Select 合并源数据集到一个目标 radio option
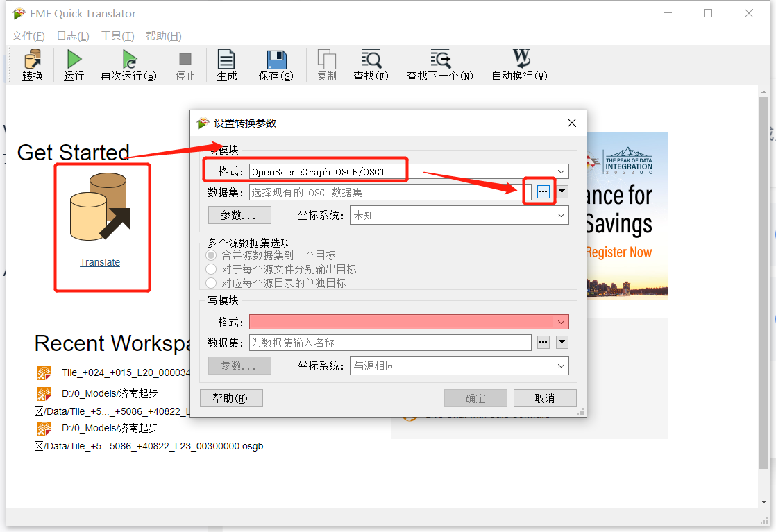This screenshot has width=776, height=532. 211,255
